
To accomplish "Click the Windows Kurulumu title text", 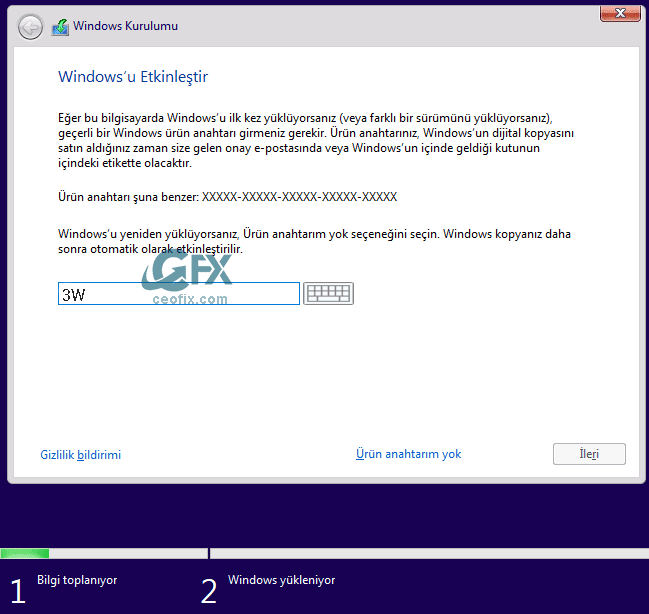I will pyautogui.click(x=125, y=26).
